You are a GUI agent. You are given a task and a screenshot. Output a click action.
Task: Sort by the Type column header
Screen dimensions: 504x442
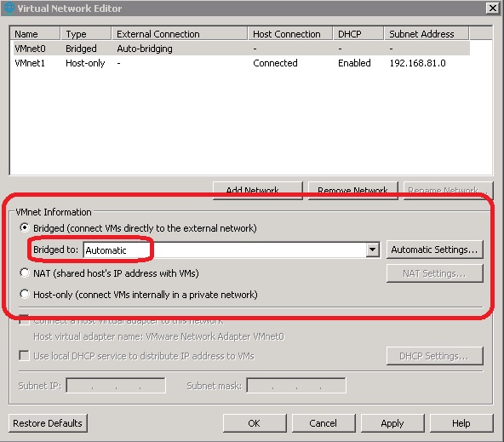tap(86, 34)
